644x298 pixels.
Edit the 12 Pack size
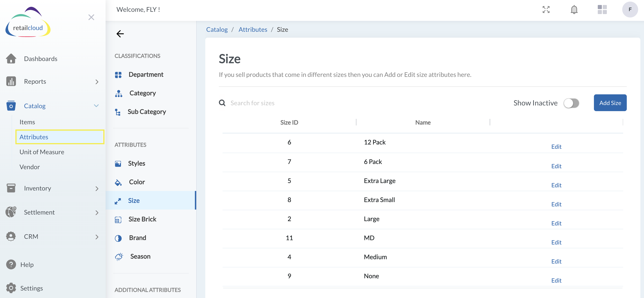[556, 147]
